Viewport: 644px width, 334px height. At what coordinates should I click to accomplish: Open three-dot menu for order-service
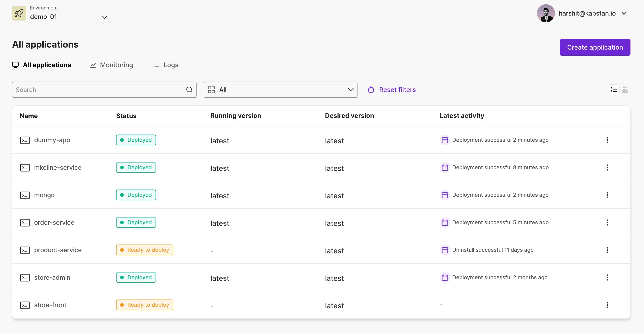pyautogui.click(x=607, y=222)
